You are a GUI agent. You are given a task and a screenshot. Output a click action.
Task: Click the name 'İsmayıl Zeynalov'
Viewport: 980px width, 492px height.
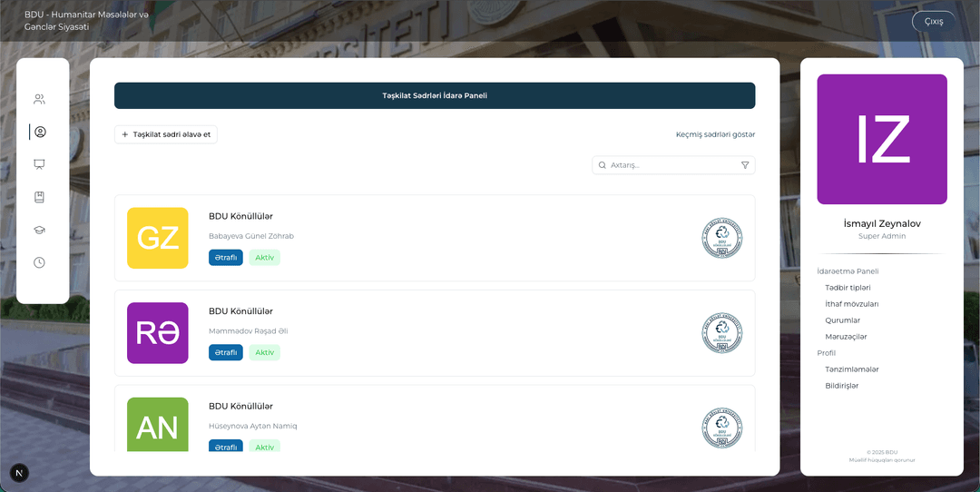(882, 223)
